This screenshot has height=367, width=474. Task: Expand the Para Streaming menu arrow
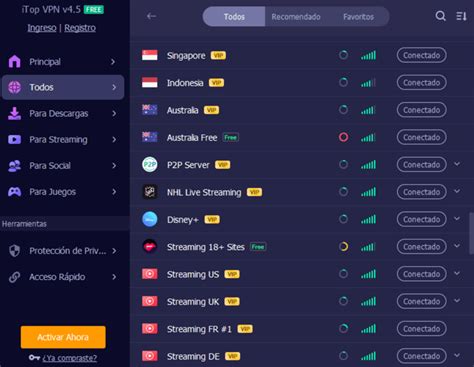click(114, 140)
